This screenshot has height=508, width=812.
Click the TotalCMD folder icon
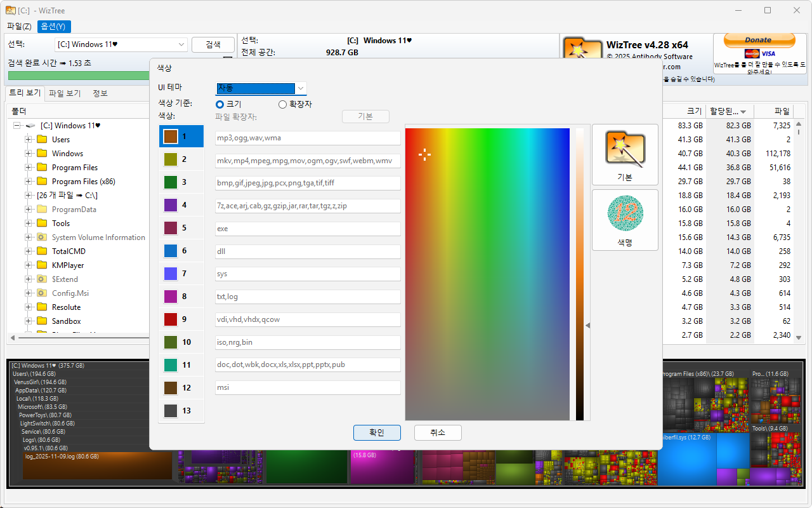click(42, 251)
